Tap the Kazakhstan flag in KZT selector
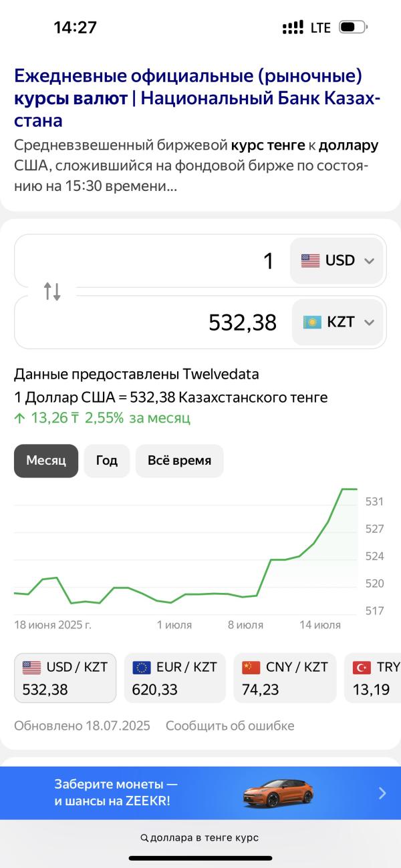The height and width of the screenshot is (868, 401). click(312, 322)
